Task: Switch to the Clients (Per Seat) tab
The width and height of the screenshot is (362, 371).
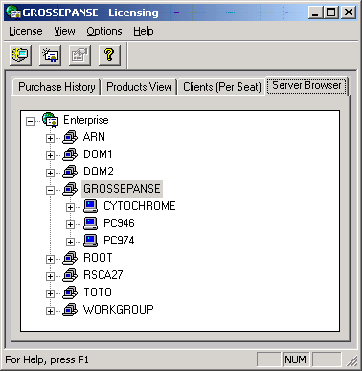Action: [x=222, y=87]
